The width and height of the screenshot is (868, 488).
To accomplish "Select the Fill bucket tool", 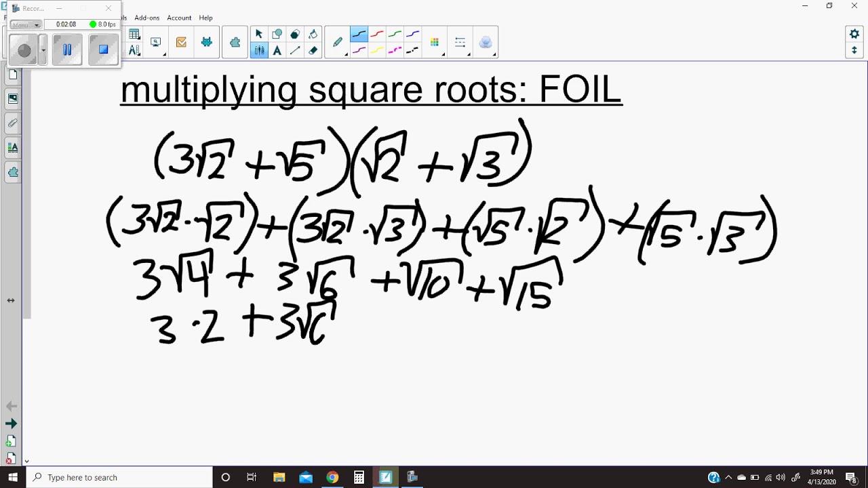I will [x=313, y=34].
